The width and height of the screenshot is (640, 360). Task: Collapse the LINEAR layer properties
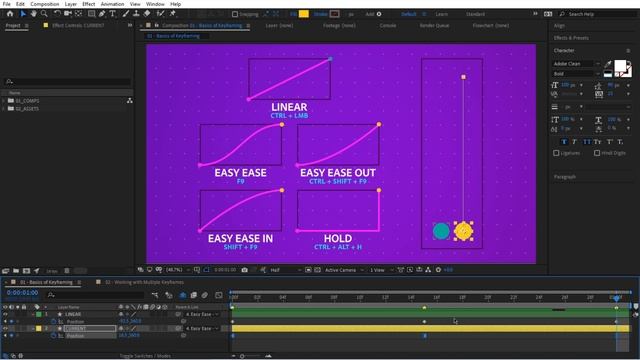click(x=33, y=314)
